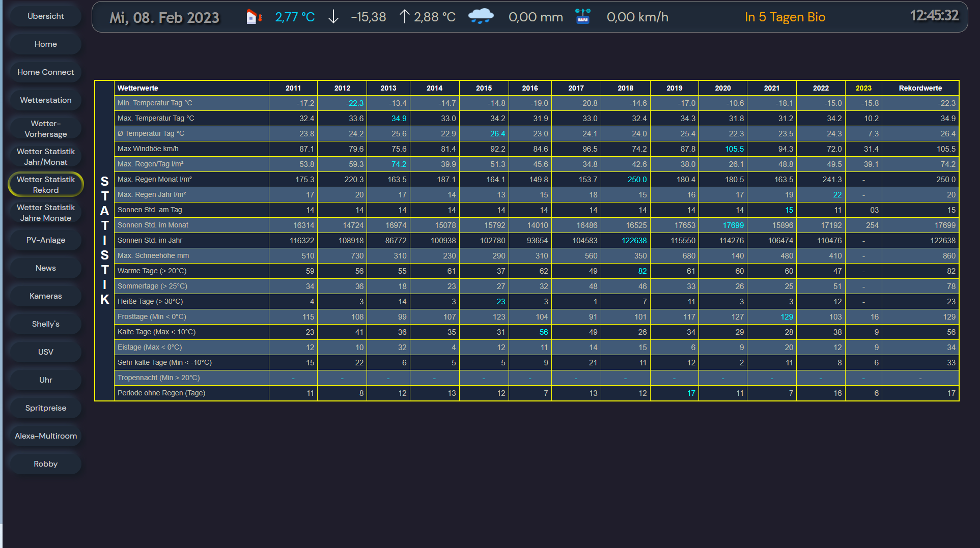Click the highlighted 250.0 rain value in 2018
980x548 pixels.
click(x=637, y=179)
